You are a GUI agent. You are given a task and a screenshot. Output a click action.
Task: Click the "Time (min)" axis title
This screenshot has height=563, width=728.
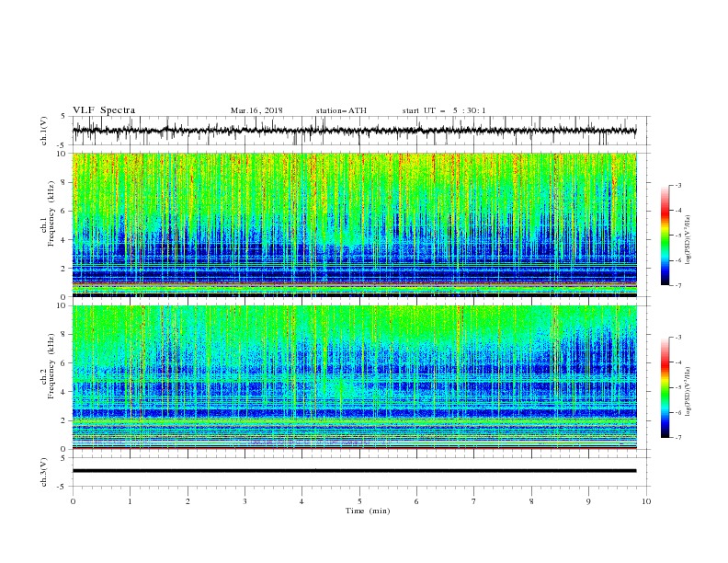click(368, 511)
